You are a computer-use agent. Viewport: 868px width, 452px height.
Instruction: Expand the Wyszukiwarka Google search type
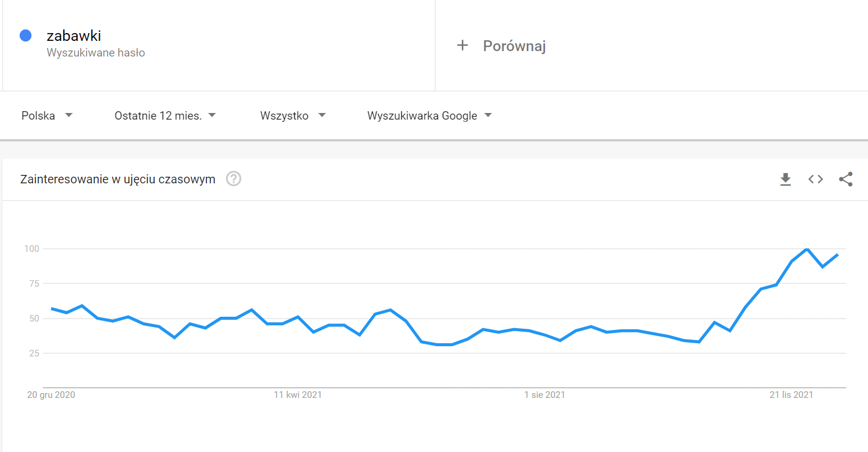429,115
